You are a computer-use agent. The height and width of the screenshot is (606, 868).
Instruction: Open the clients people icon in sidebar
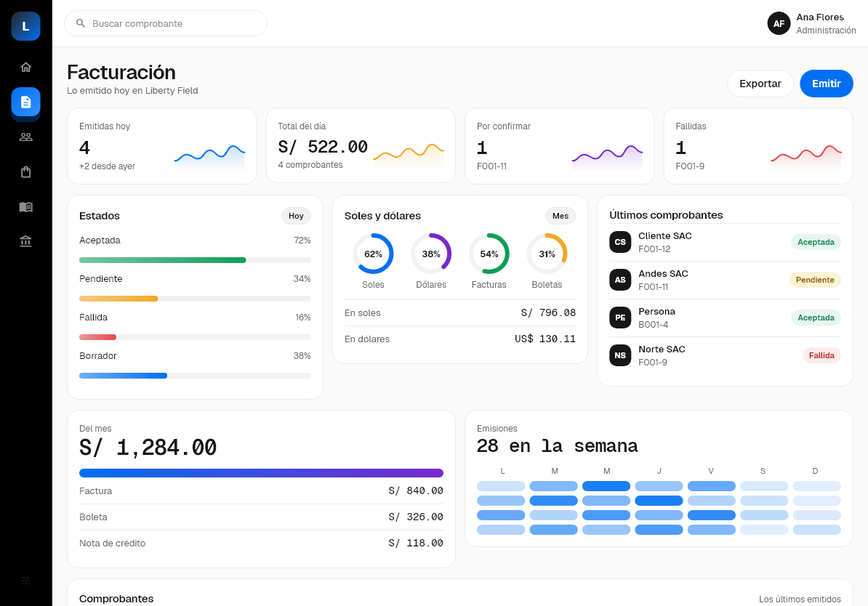[x=25, y=137]
